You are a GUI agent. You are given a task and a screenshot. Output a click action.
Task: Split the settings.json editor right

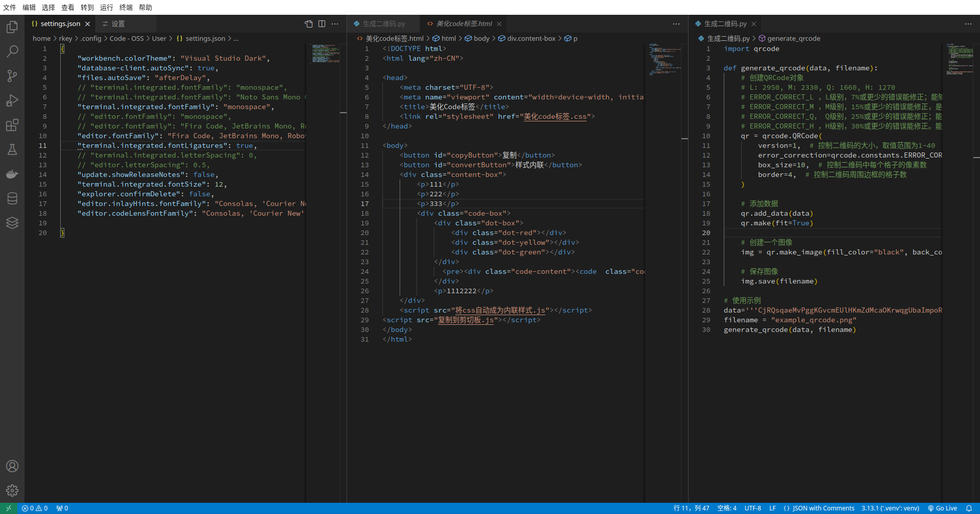pos(322,24)
